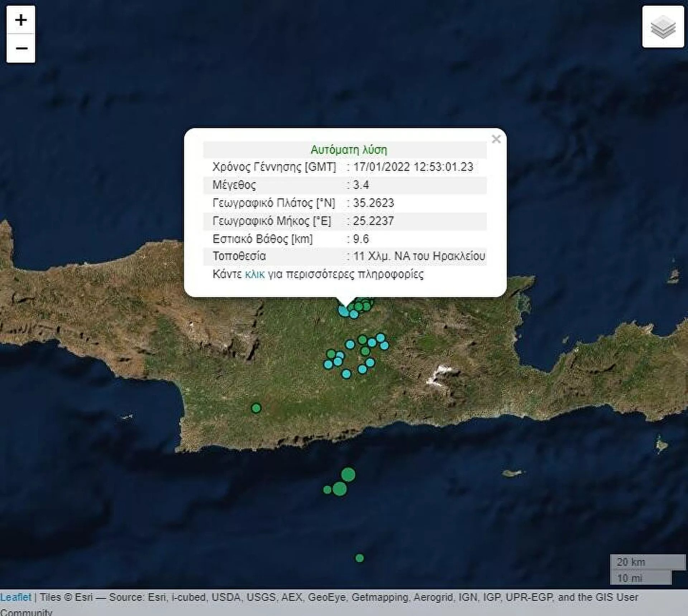Click the southernmost green earthquake marker at sea
The image size is (688, 616).
359,558
